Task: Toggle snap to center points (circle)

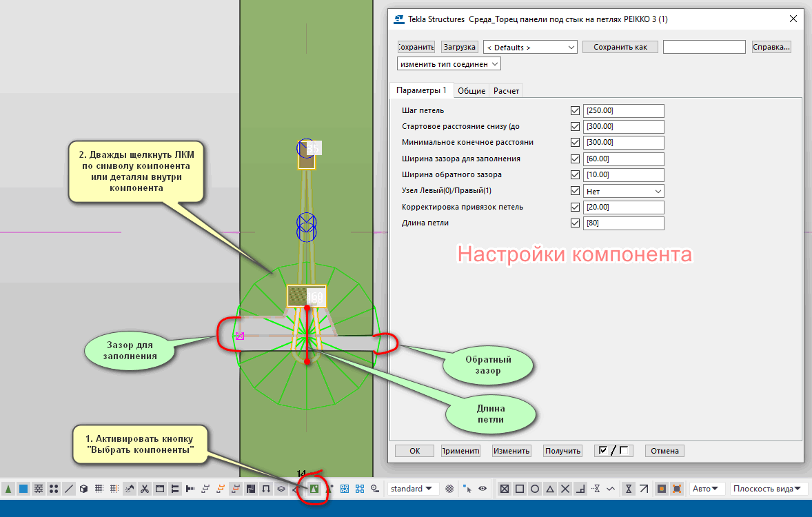Action: point(535,489)
